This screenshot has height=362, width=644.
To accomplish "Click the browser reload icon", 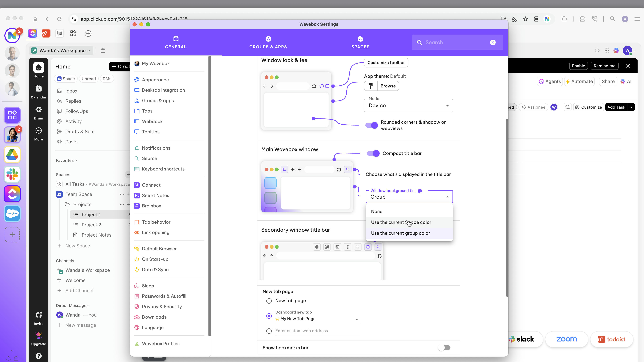I will 59,19.
